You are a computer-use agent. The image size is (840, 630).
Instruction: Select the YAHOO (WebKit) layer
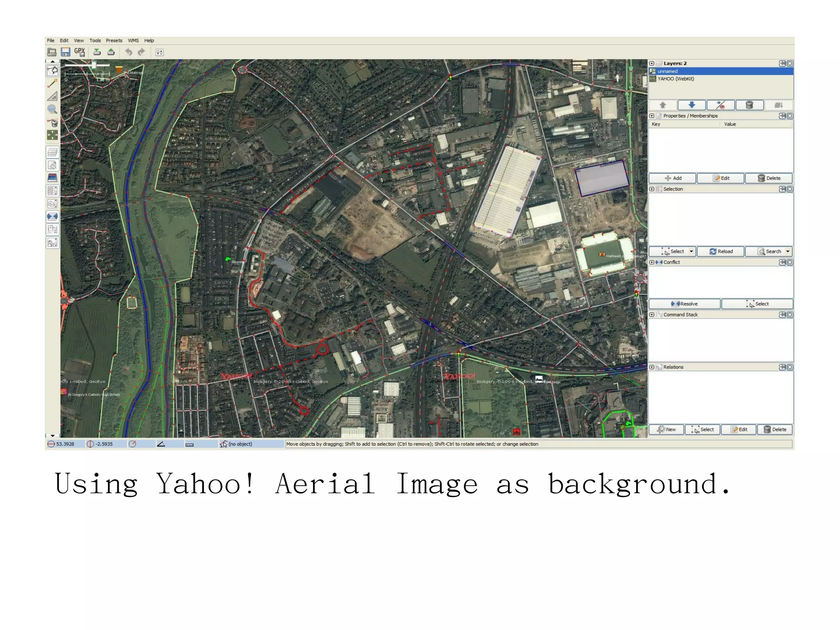(x=721, y=79)
